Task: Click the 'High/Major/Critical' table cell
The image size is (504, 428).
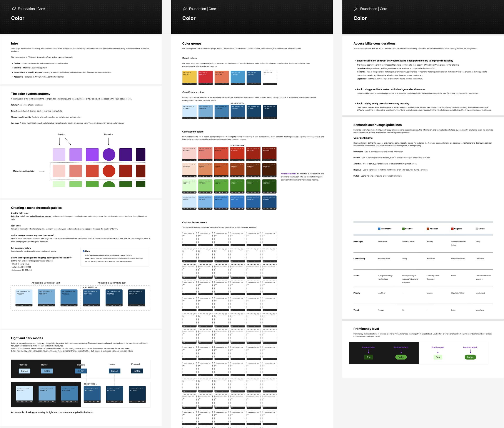Action: [458, 293]
